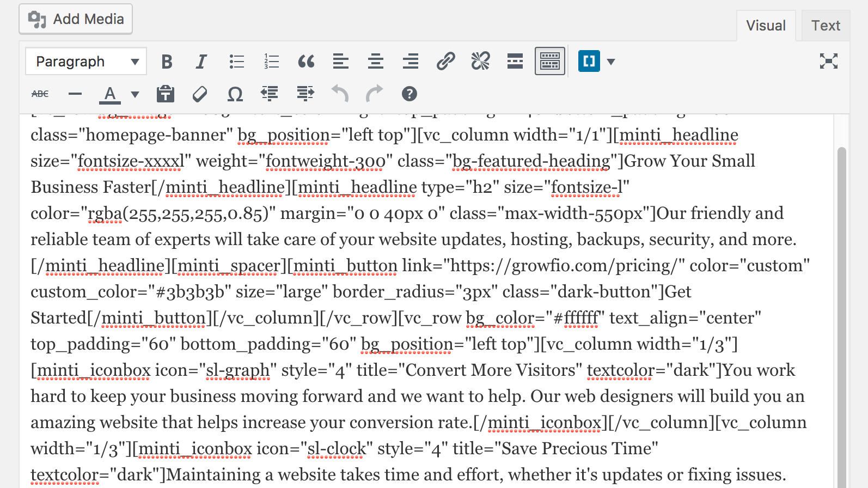Insert a horizontal line

point(75,94)
